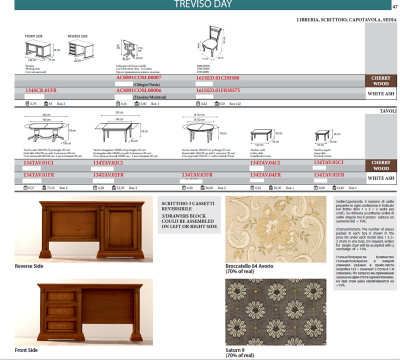Click product code 134TAV.01FR

pyautogui.click(x=39, y=175)
